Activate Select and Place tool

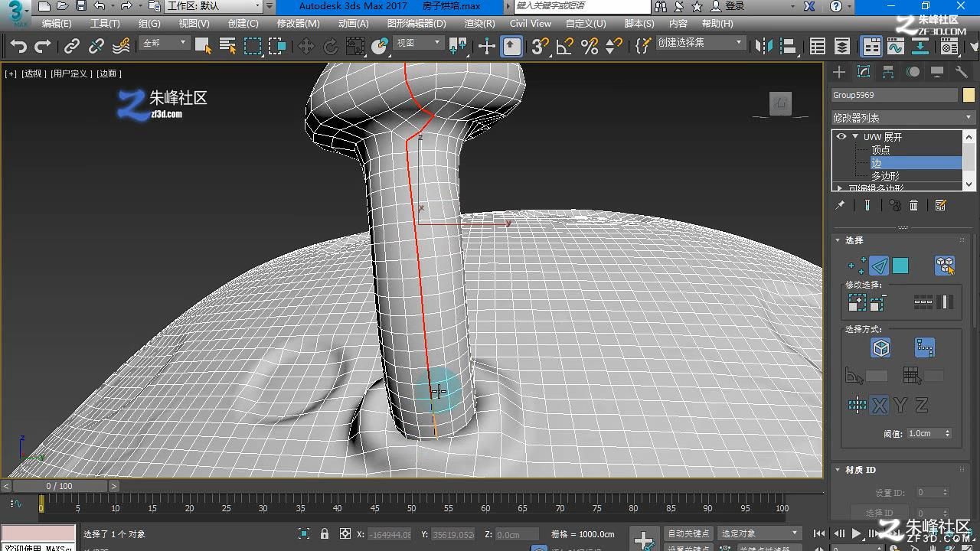point(380,47)
